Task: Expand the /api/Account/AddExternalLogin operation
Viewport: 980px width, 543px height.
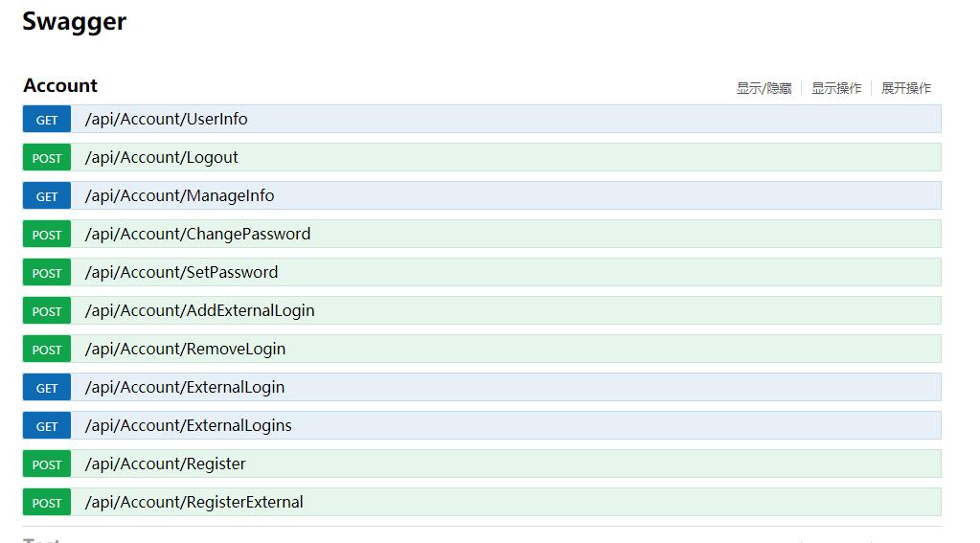Action: click(199, 310)
